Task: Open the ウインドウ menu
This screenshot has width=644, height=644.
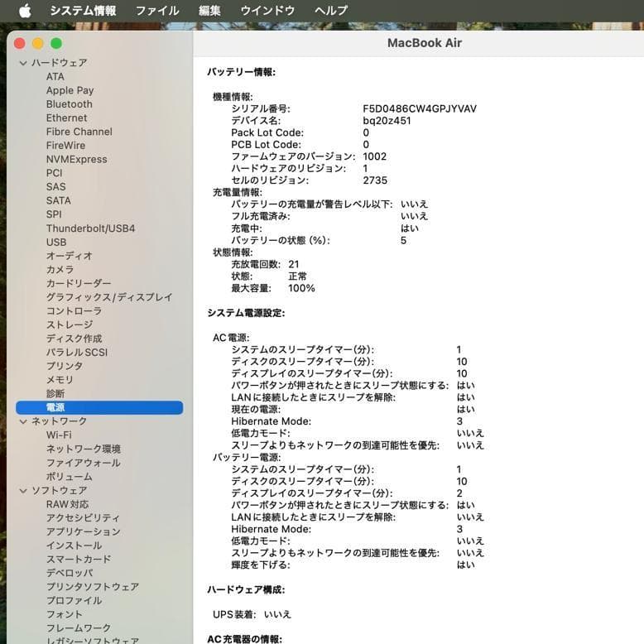Action: [267, 10]
